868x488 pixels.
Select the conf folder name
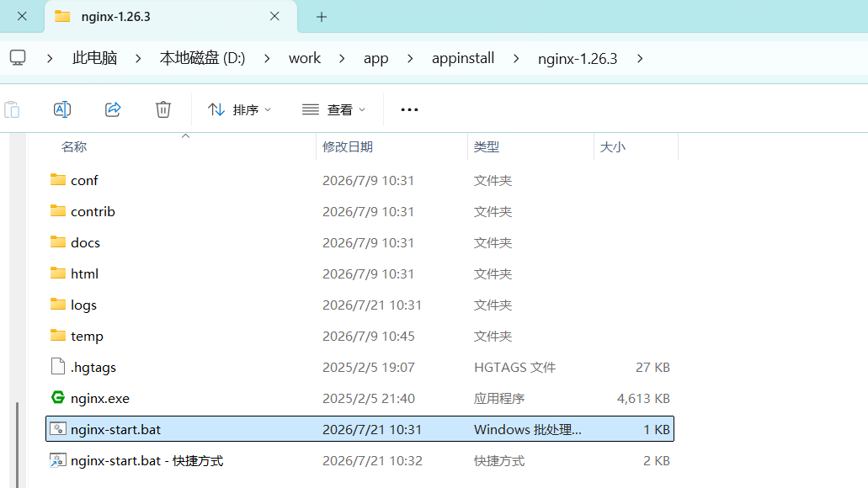(84, 181)
